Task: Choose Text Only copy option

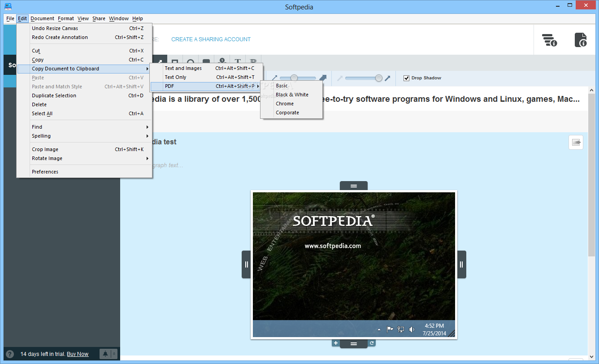Action: (x=206, y=77)
